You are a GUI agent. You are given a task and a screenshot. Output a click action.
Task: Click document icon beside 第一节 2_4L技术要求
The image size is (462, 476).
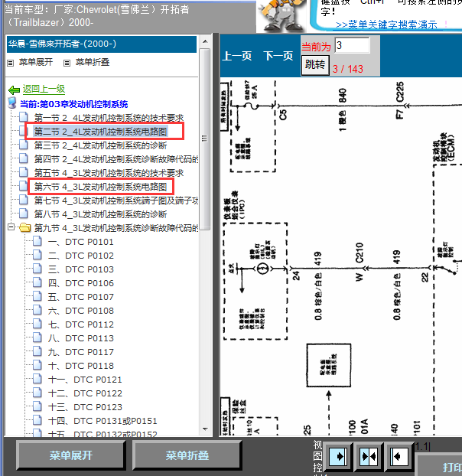point(24,117)
